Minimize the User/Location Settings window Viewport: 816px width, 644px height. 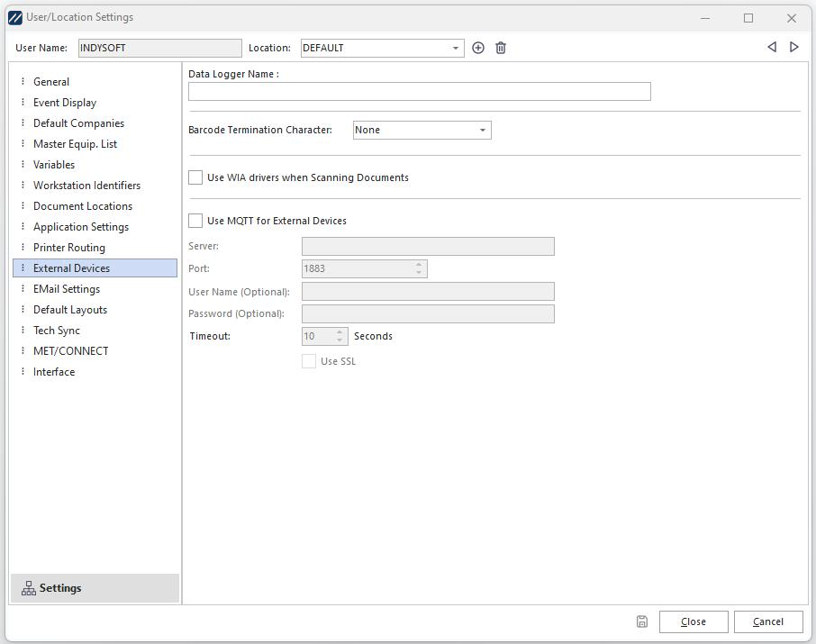click(705, 18)
